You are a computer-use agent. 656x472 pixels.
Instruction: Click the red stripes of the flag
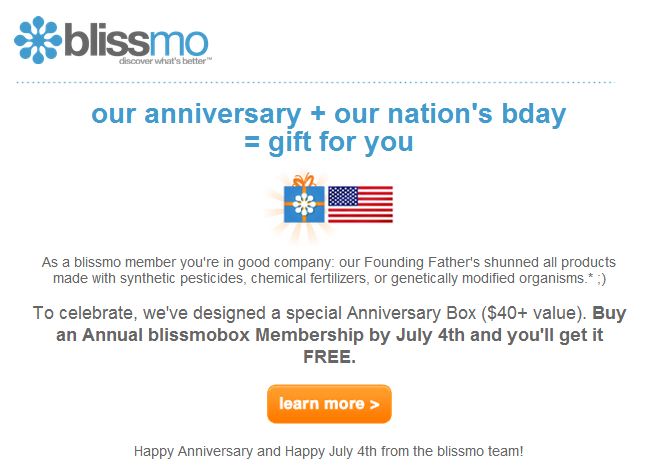point(360,214)
